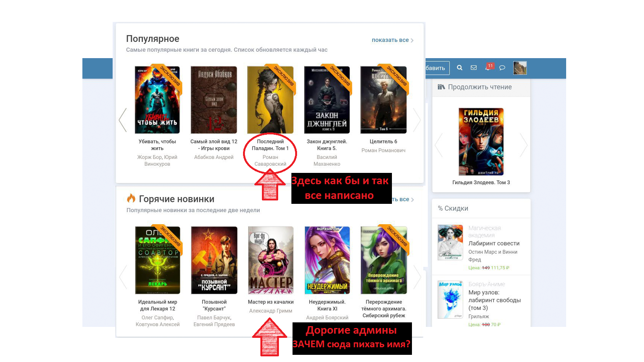Click the Добавить button in header
The image size is (644, 362).
[x=437, y=68]
